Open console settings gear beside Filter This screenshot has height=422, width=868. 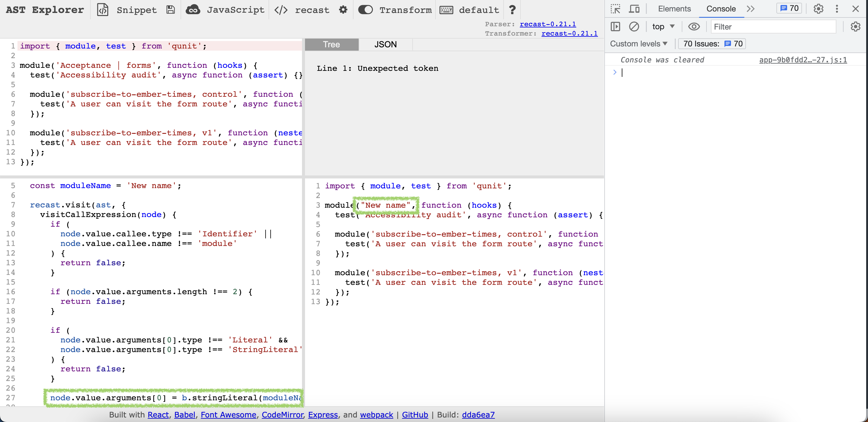[855, 27]
